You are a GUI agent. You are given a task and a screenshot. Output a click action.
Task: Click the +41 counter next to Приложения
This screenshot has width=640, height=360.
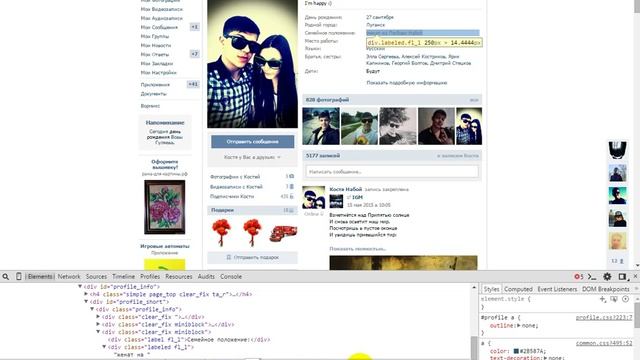click(193, 84)
